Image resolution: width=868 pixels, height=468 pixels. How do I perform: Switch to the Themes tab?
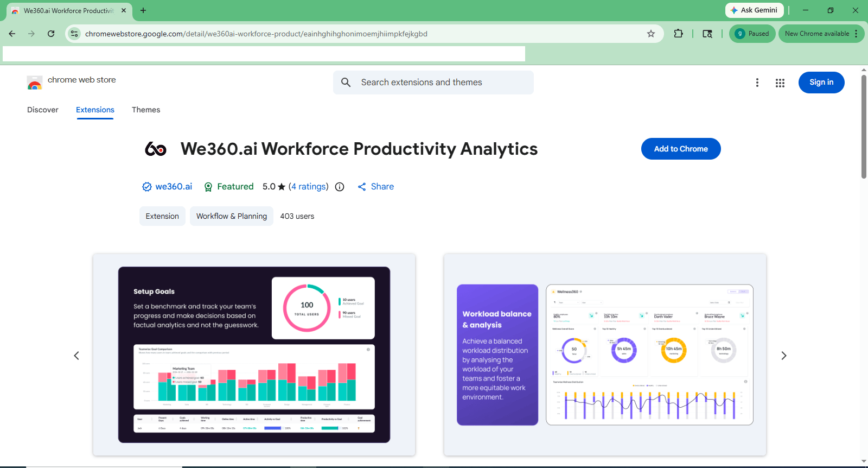tap(146, 110)
